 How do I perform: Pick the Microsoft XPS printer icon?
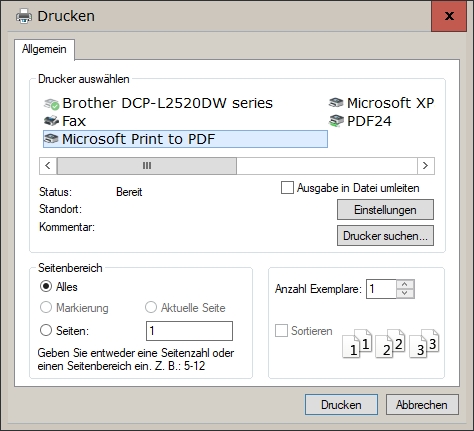click(x=336, y=103)
